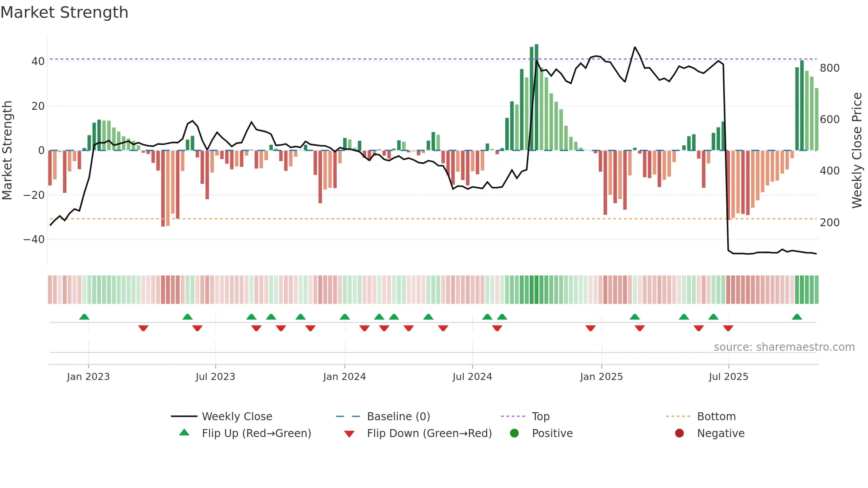Click the red flip-down marker at Jul 2025
Viewport: 868px width, 488px height.
click(728, 328)
